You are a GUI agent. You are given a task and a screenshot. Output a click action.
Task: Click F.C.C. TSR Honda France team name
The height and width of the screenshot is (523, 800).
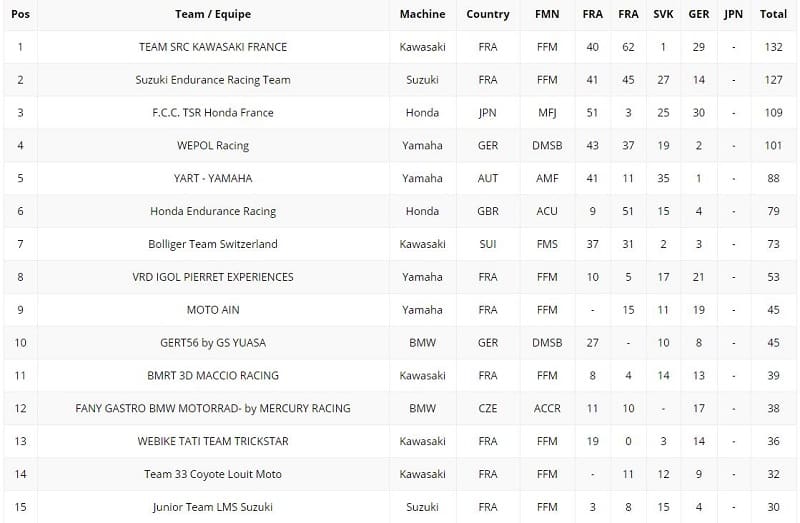pyautogui.click(x=212, y=113)
